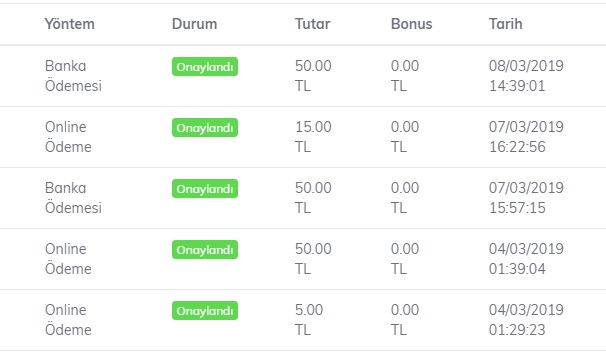Click date 04/03/2019 01:29:23

click(x=526, y=320)
